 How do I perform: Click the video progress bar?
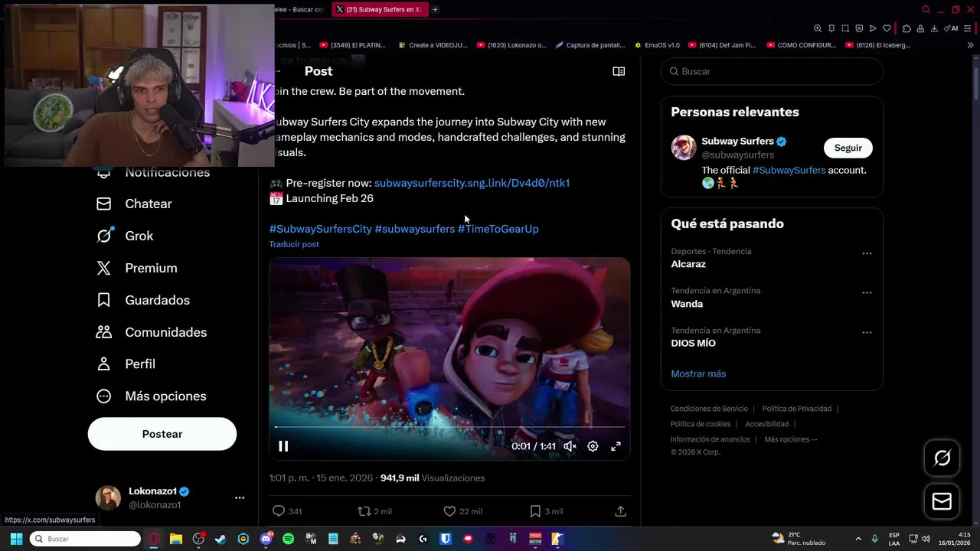(x=449, y=427)
